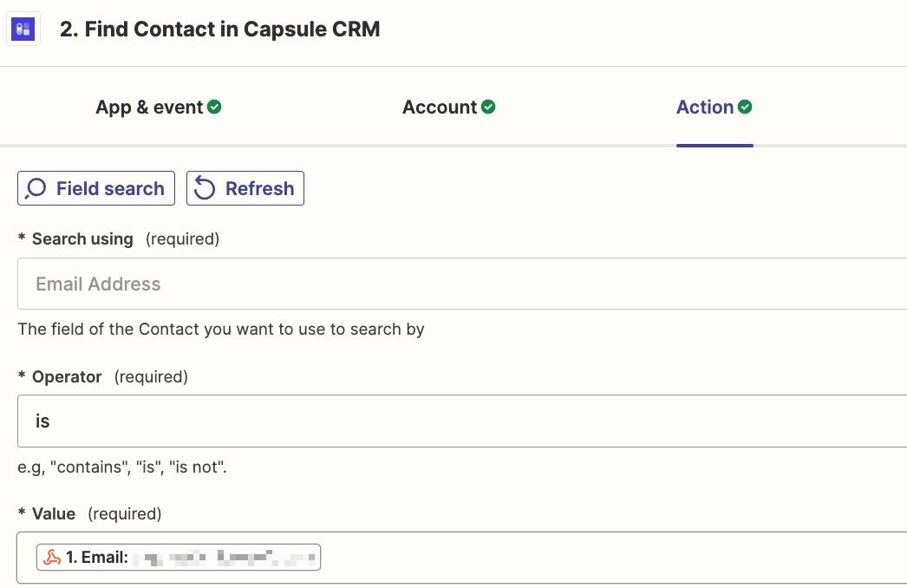Click the green checkmark beside Action

coord(745,107)
